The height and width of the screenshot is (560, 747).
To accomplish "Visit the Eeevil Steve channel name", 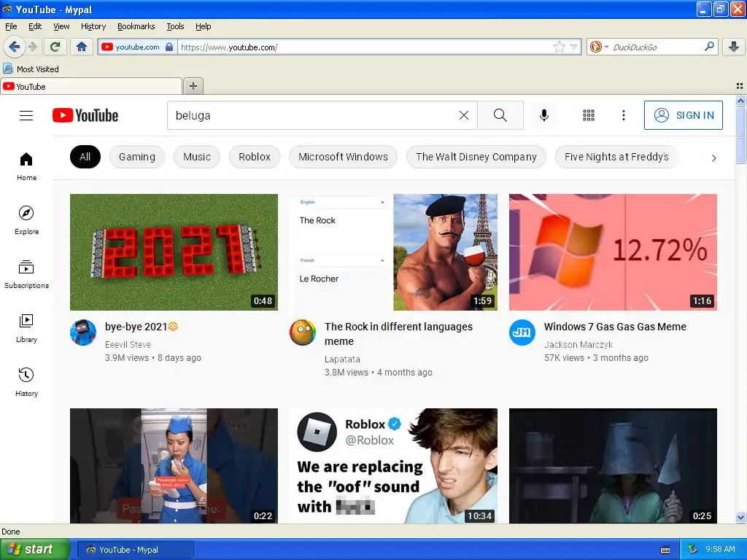I will (x=128, y=344).
